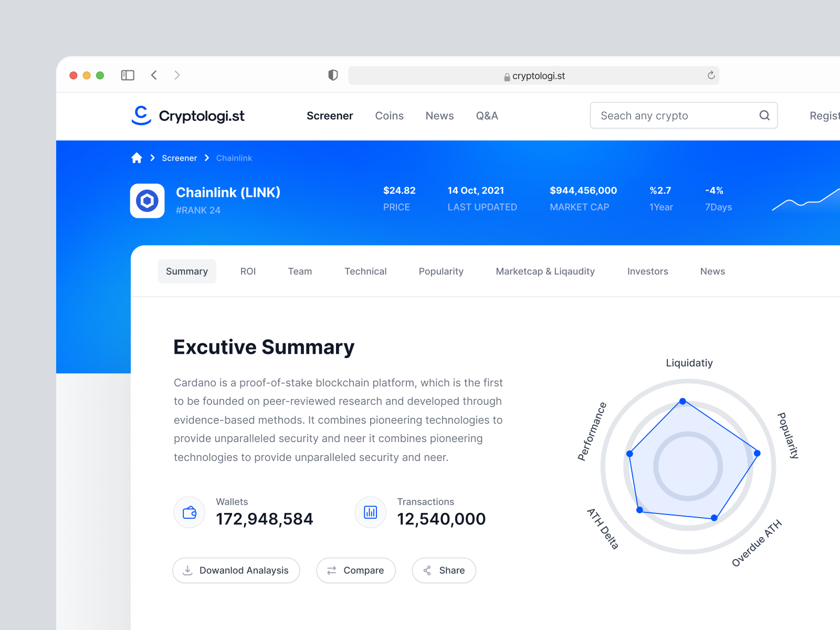Click the Cryptologi.st logo

(187, 115)
